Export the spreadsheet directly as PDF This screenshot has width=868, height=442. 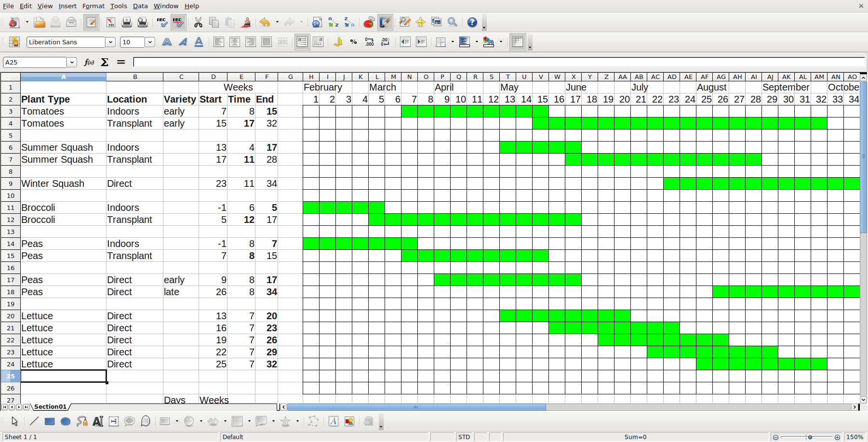pyautogui.click(x=111, y=22)
